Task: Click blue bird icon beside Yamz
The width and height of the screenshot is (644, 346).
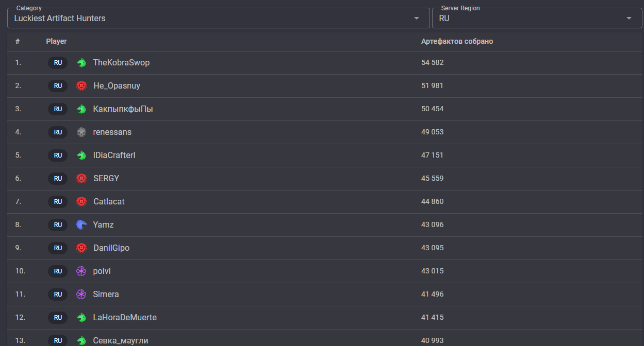Action: pyautogui.click(x=81, y=225)
